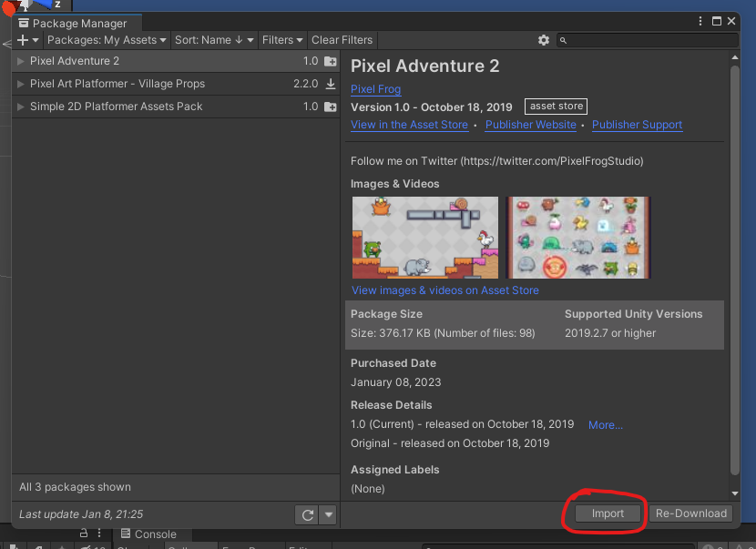Viewport: 756px width, 549px height.
Task: Click the import icon beside Pixel Adventure 2
Action: (331, 61)
